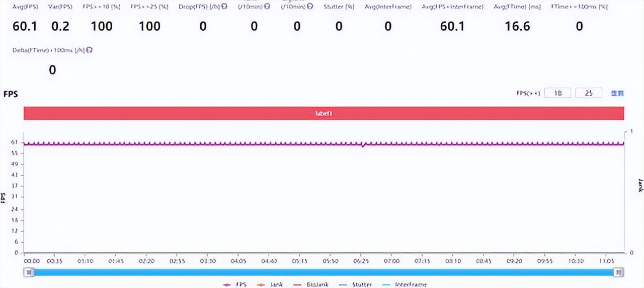Screen dimensions: 644x288
Task: Toggle FPS series in chart legend
Action: pyautogui.click(x=234, y=284)
